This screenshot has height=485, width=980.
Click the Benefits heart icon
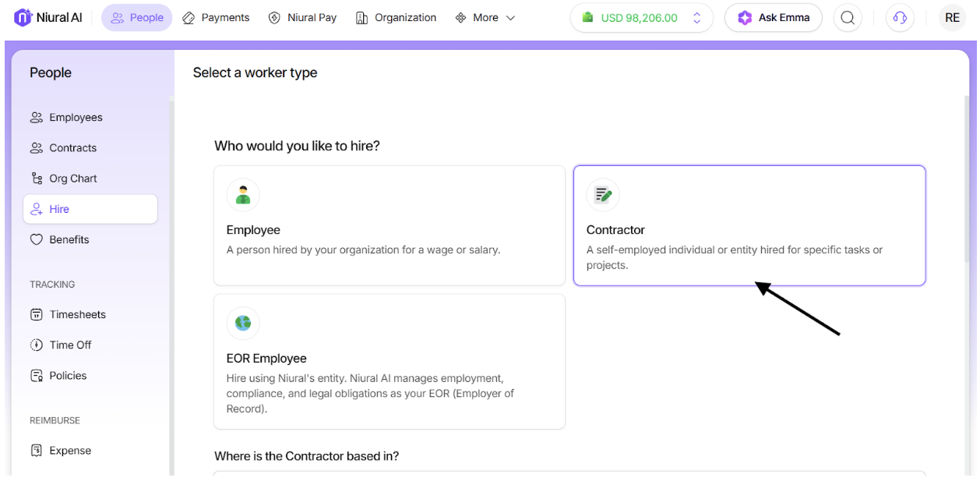pyautogui.click(x=37, y=240)
